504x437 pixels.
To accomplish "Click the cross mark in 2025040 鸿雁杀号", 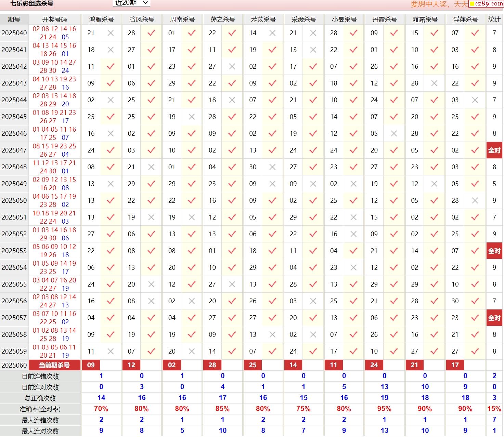I will (111, 33).
